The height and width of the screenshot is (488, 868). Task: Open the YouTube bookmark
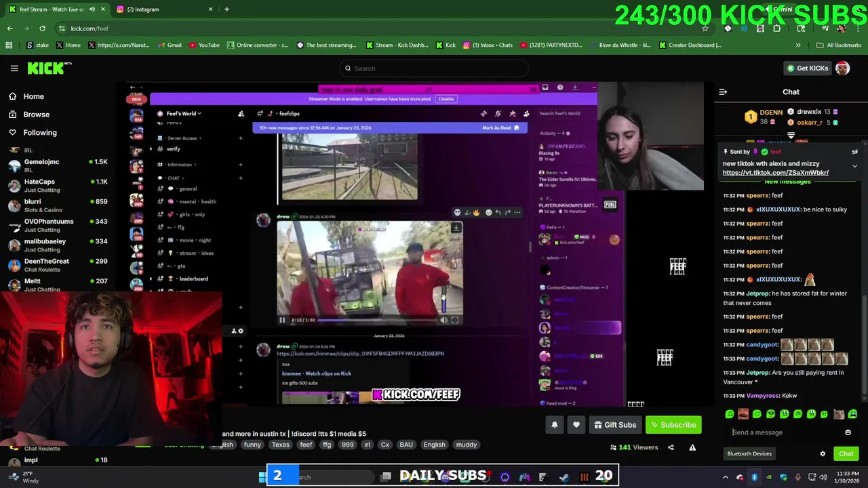204,45
